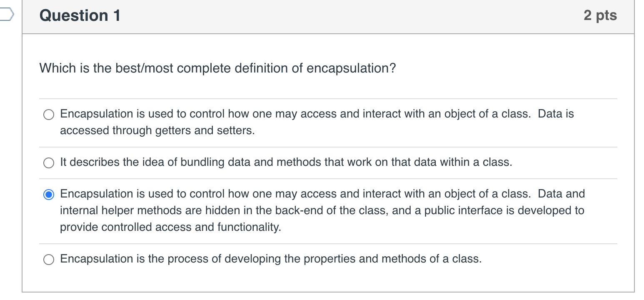Image resolution: width=644 pixels, height=300 pixels.
Task: Click the "Question 1" heading
Action: pos(80,16)
